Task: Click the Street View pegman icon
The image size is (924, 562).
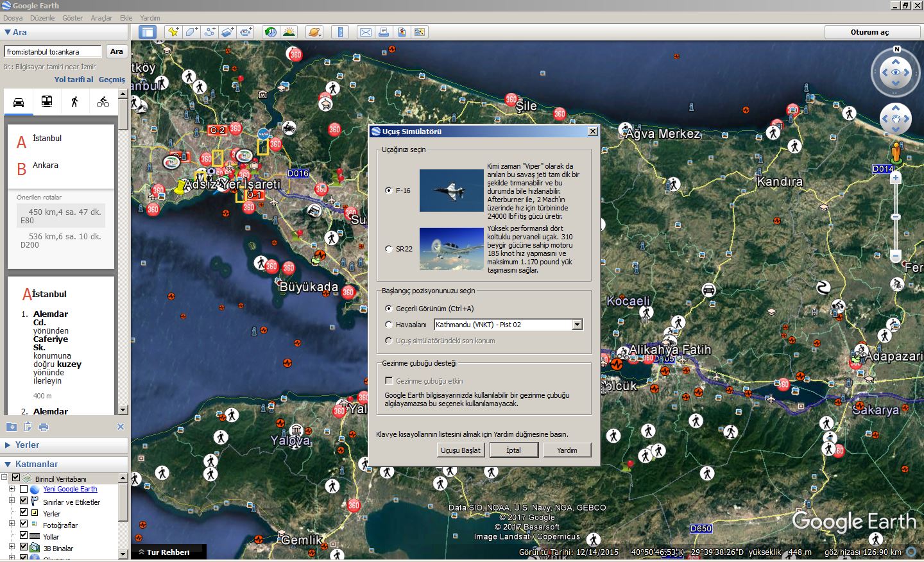Action: [896, 152]
